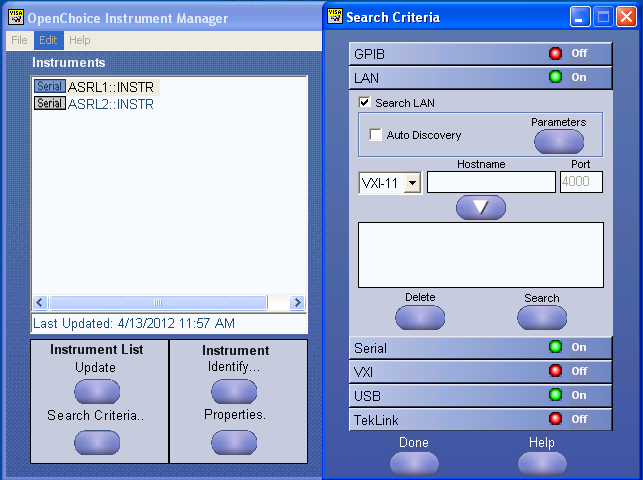Screen dimensions: 643x480
Task: Click the Delete oval button
Action: [420, 318]
